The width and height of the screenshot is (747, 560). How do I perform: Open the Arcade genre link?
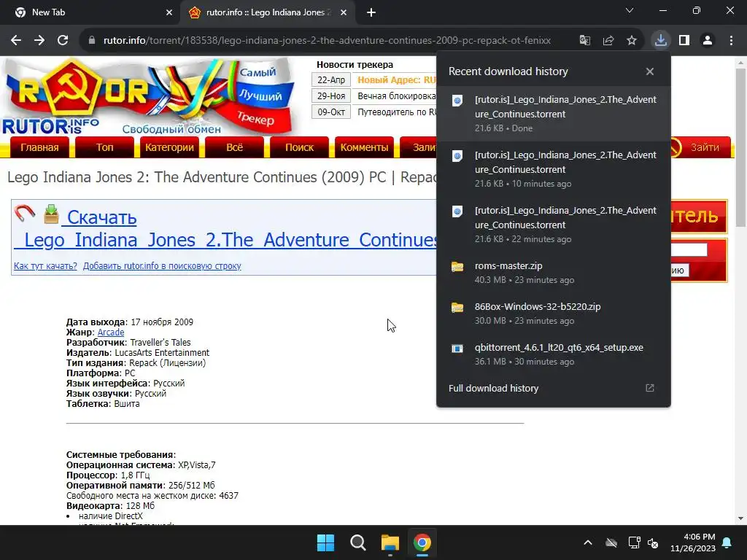tap(111, 332)
